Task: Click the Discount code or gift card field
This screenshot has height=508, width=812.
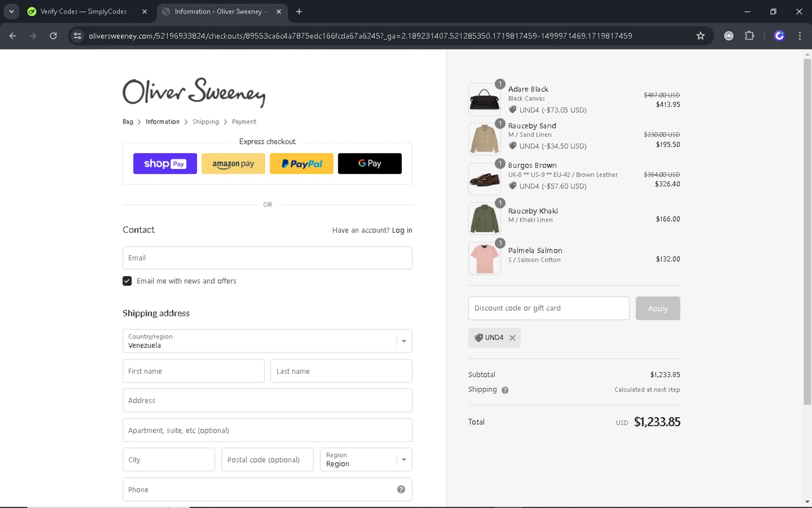Action: pyautogui.click(x=549, y=308)
